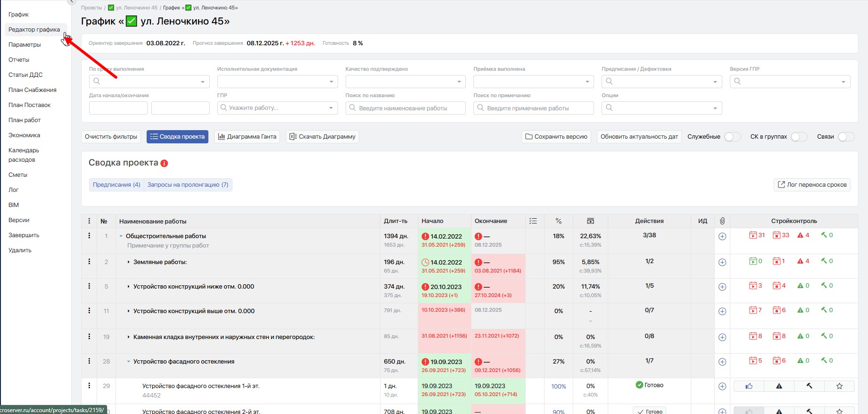The height and width of the screenshot is (414, 868).
Task: Open the three-dot menu for row 29
Action: (x=89, y=385)
